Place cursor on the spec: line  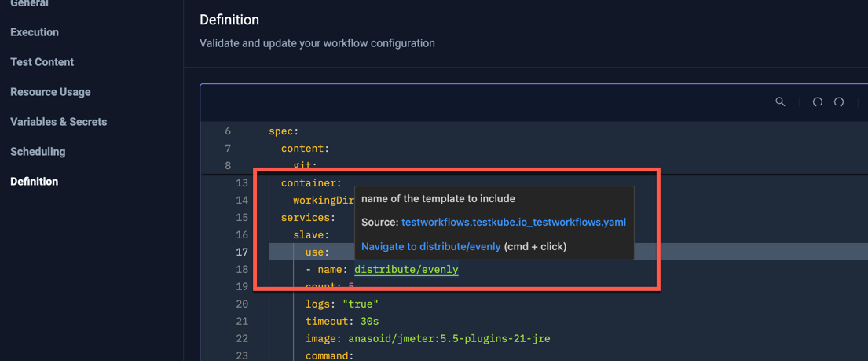[284, 131]
